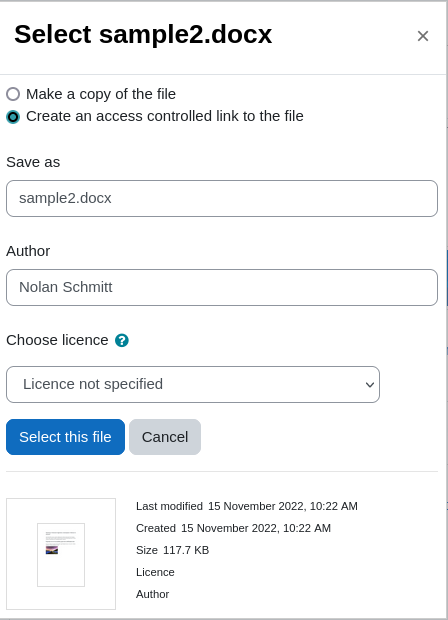Screen dimensions: 448x620
Task: Click the 'Make a copy of the file' label
Action: click(101, 94)
